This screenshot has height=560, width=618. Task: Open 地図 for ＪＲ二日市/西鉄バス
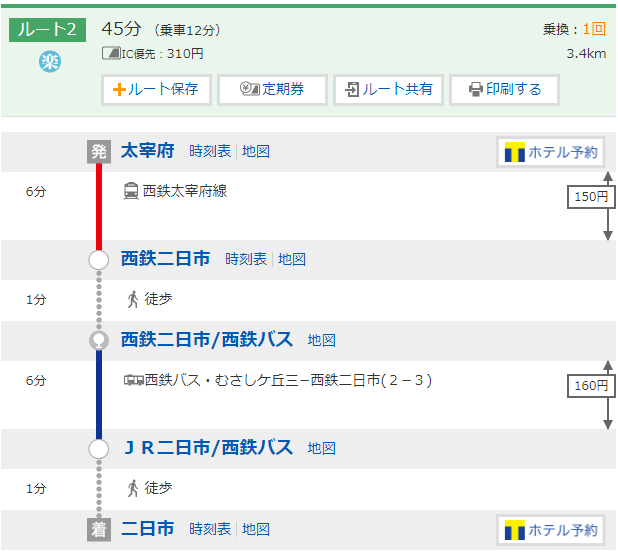[322, 448]
